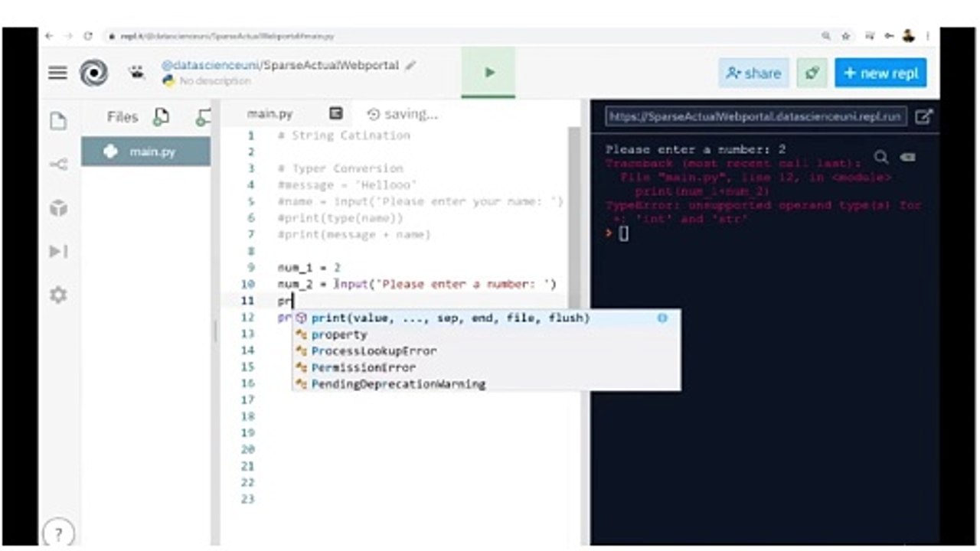
Task: Click line 10 num_2 input code
Action: pos(416,284)
